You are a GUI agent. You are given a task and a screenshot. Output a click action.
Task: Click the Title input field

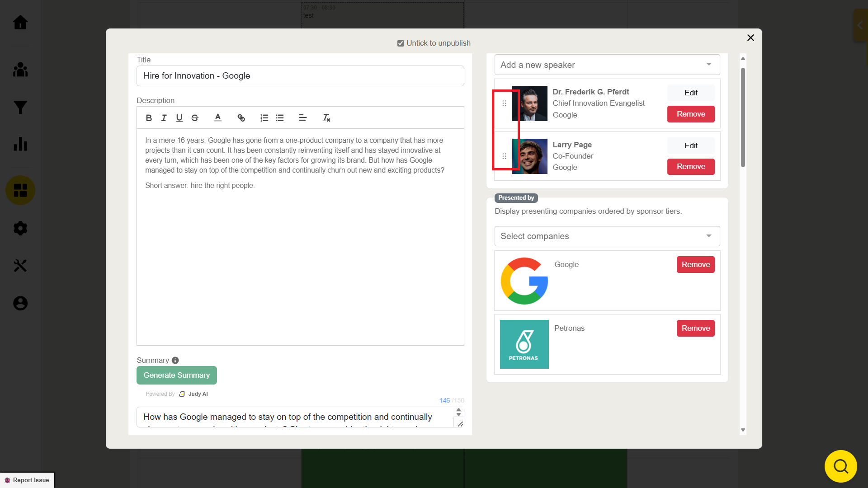click(300, 76)
